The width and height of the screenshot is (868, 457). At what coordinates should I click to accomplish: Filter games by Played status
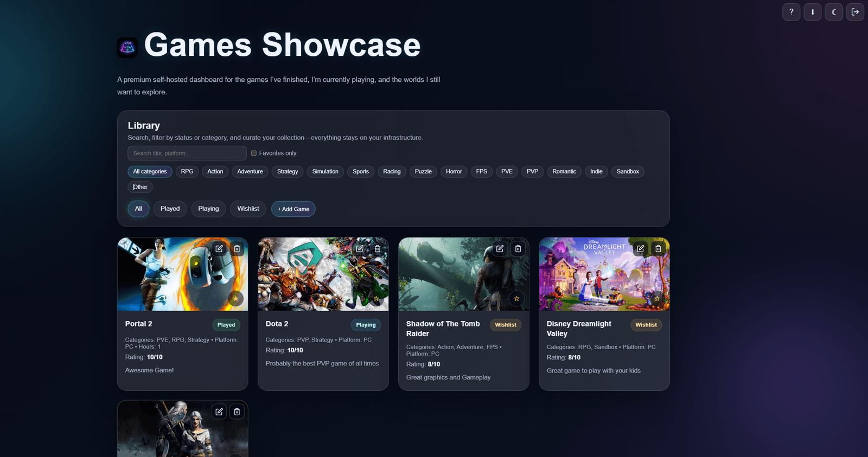pos(170,209)
